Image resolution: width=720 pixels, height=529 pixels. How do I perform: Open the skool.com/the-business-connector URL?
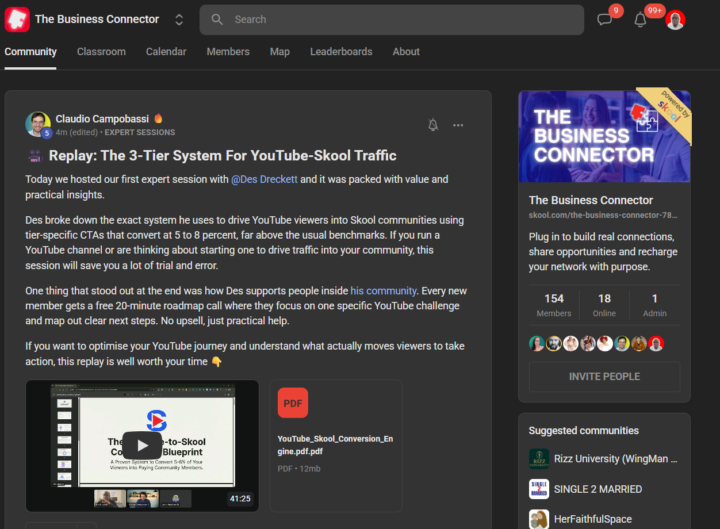602,215
